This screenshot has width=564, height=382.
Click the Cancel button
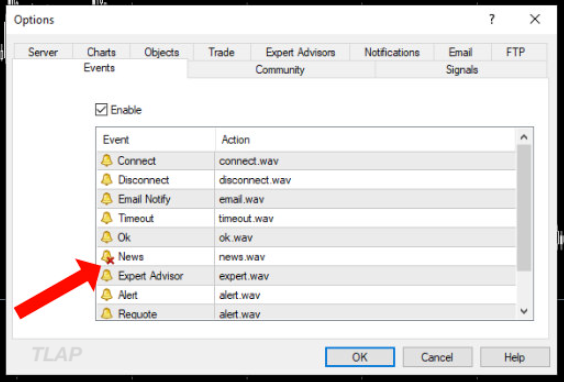click(437, 357)
